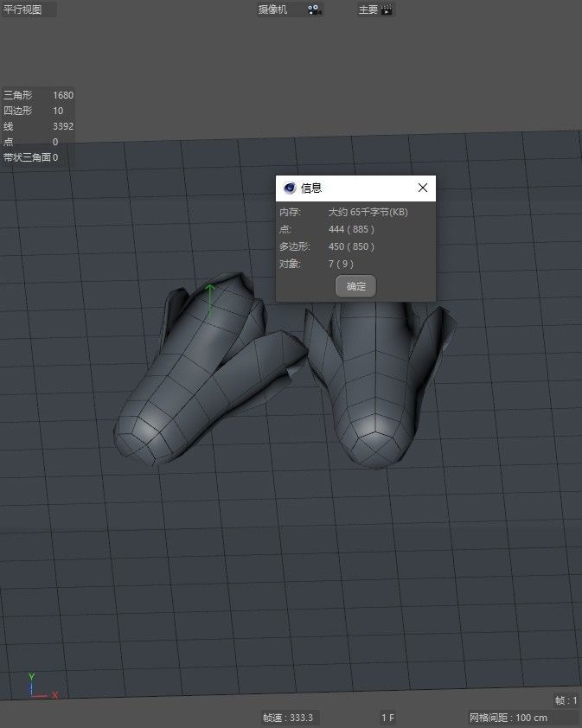
Task: Click the 三角形 1680 statistic row
Action: (38, 95)
